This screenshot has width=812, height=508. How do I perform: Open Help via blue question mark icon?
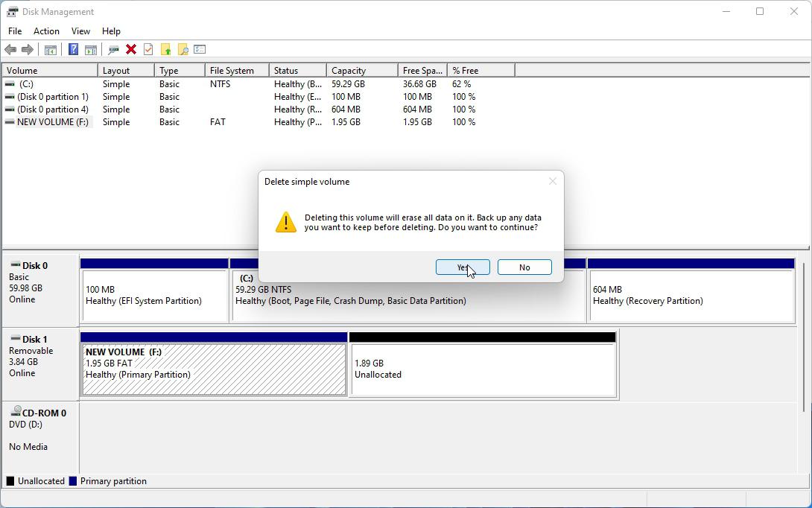(74, 50)
